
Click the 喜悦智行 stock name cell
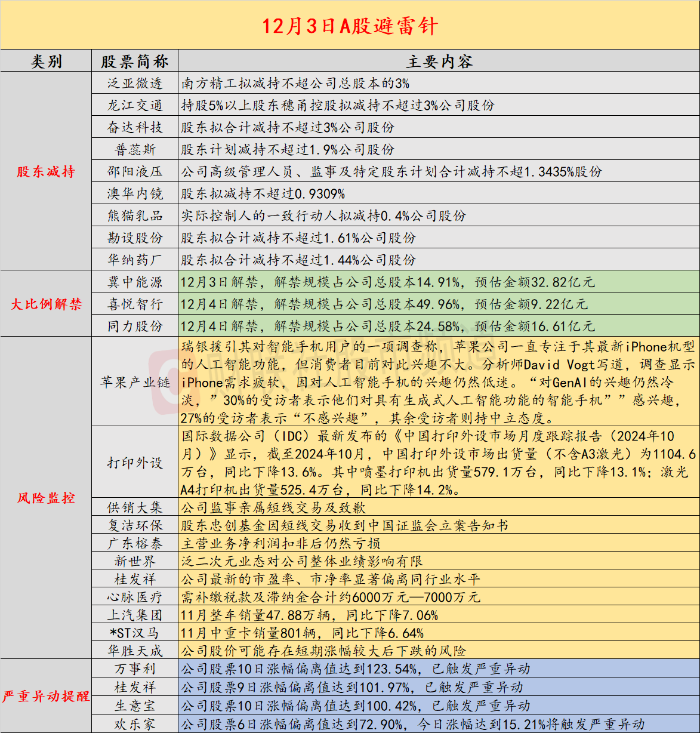coord(135,304)
